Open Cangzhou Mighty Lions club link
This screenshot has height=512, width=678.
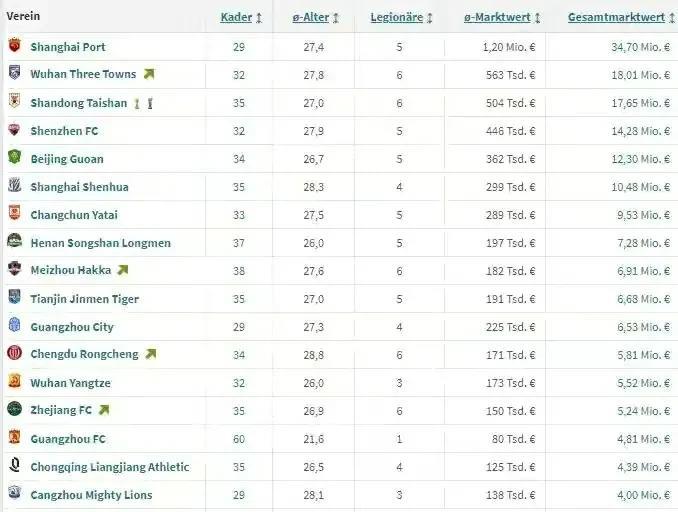coord(91,495)
